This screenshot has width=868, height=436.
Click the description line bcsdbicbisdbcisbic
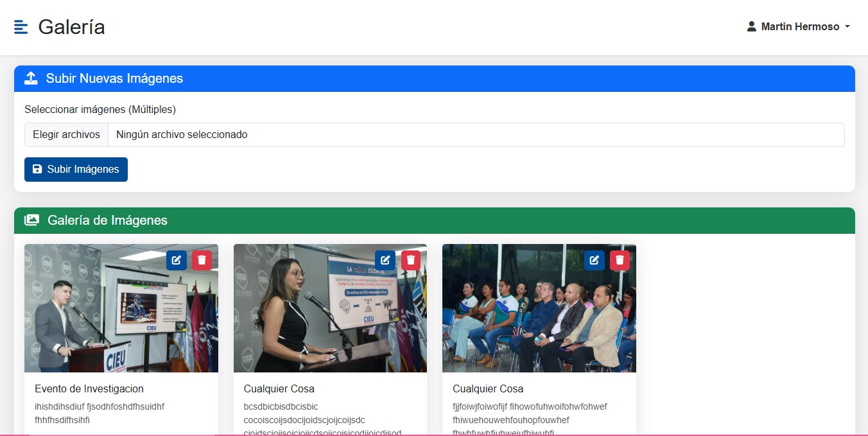281,406
